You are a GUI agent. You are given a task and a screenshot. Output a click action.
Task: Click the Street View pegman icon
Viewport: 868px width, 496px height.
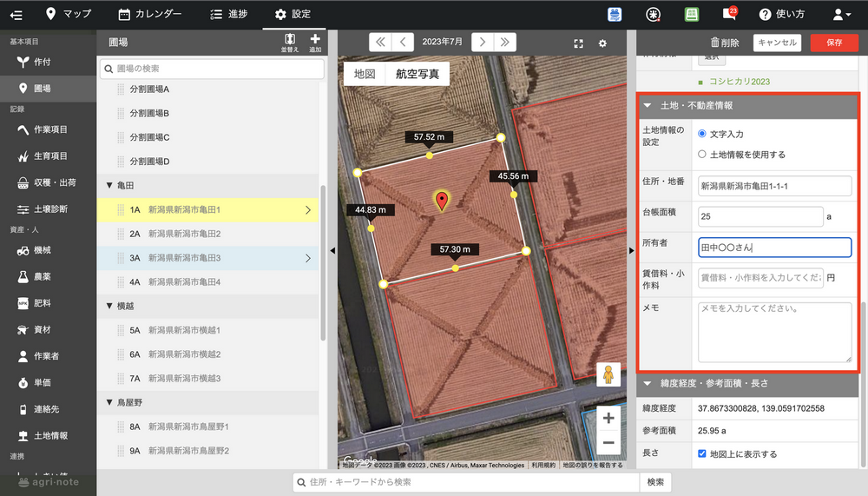tap(608, 374)
